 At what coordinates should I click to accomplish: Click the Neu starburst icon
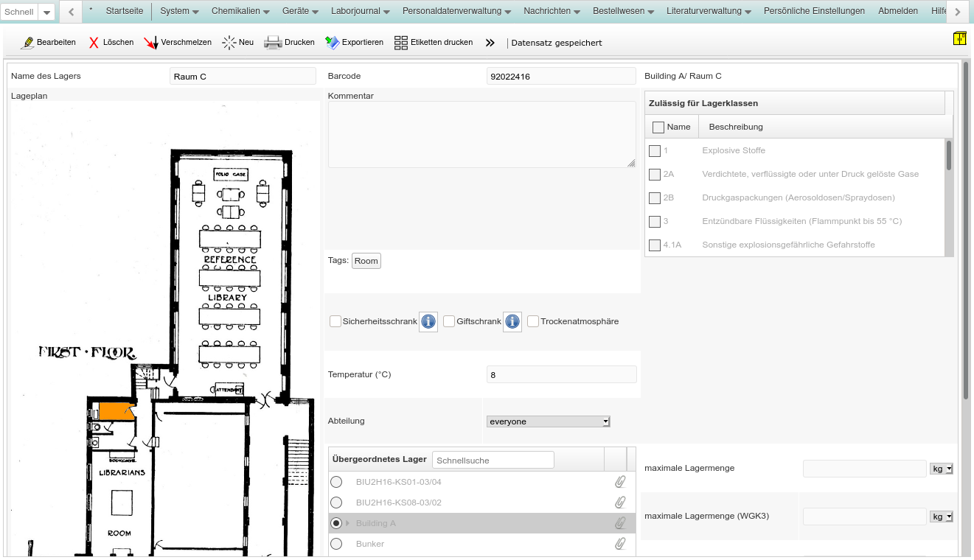[x=229, y=43]
